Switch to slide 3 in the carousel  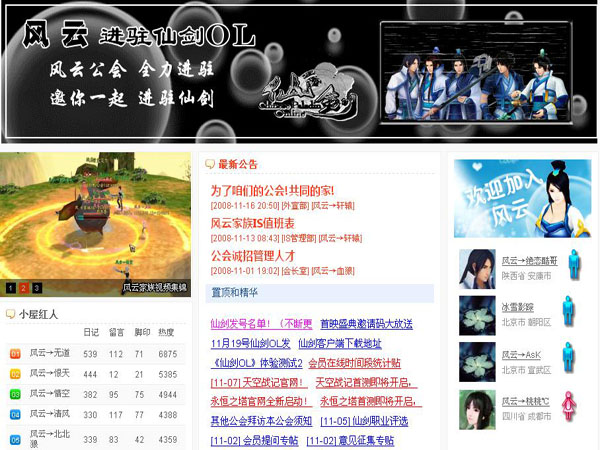(x=37, y=288)
